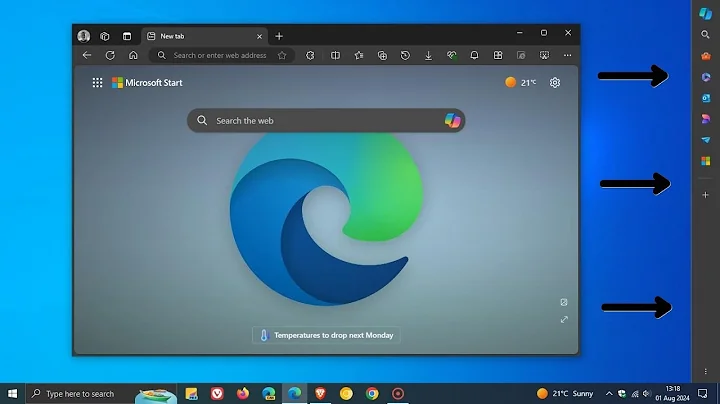Launch Copilot from the search box icon
The height and width of the screenshot is (404, 720).
coord(452,121)
